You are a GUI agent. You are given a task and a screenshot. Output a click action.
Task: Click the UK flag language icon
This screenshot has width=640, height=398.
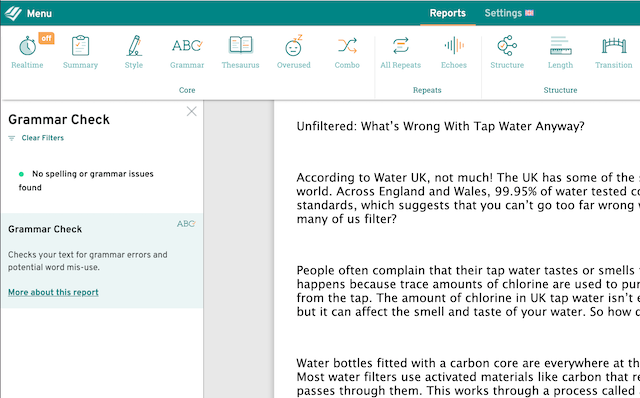(x=529, y=13)
